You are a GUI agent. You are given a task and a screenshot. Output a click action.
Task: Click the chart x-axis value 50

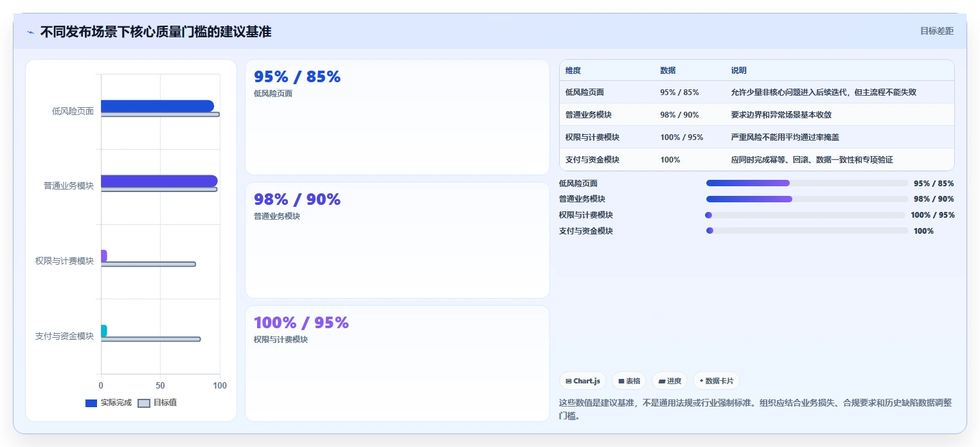[160, 385]
